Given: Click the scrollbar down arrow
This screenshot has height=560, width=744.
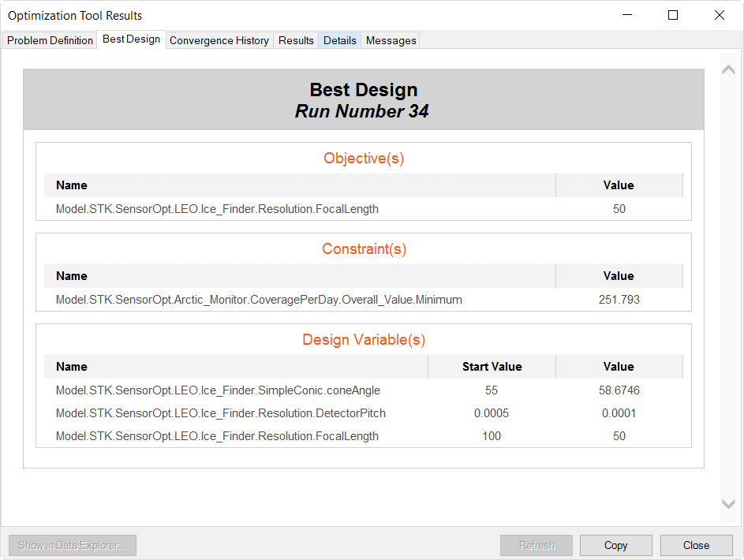Looking at the screenshot, I should (728, 504).
